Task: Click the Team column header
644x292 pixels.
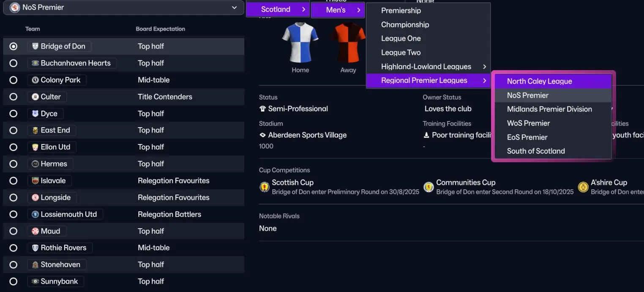Action: (33, 29)
